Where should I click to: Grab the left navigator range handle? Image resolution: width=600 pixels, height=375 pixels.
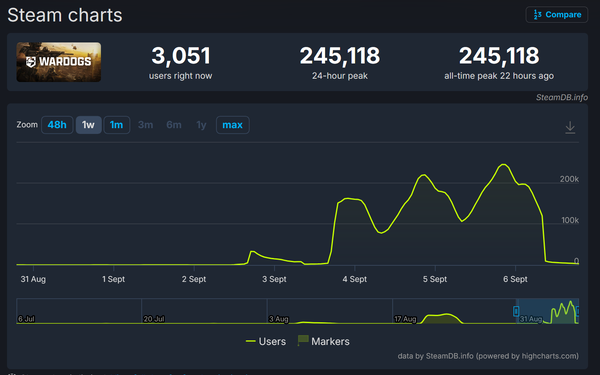click(x=516, y=311)
